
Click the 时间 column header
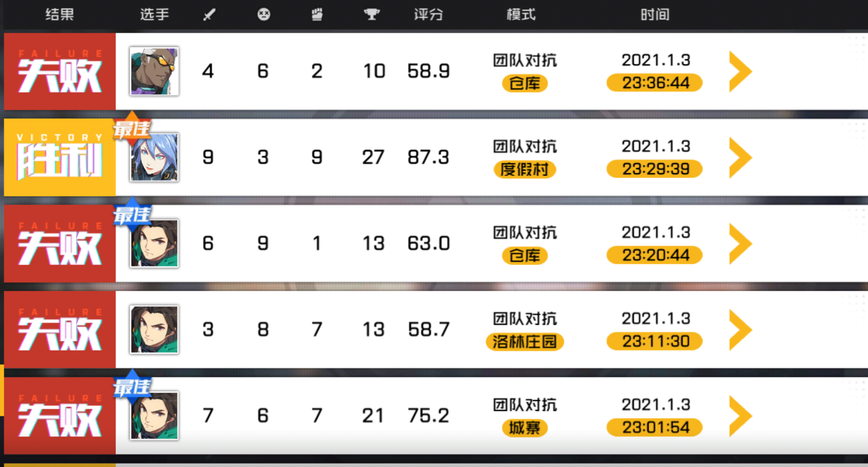[x=655, y=15]
